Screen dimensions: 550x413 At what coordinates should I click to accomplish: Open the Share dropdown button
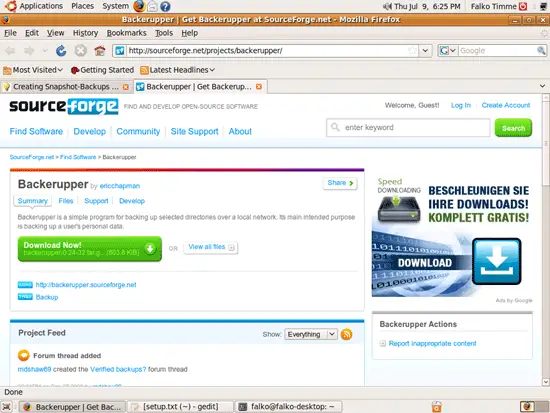[340, 183]
